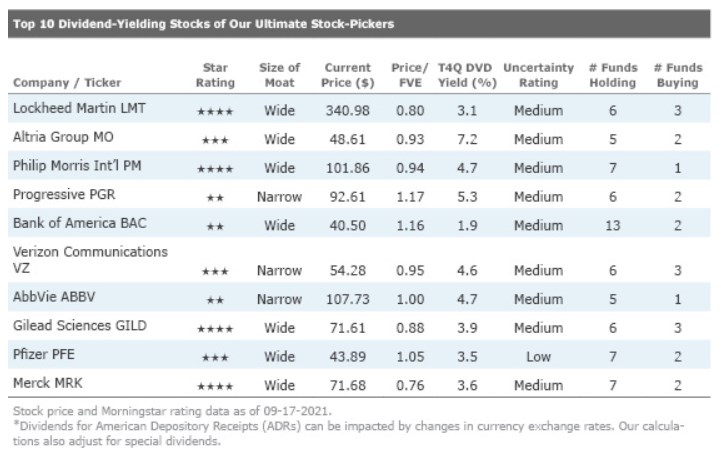Click Progressive PGR's two-star rating

coord(215,199)
